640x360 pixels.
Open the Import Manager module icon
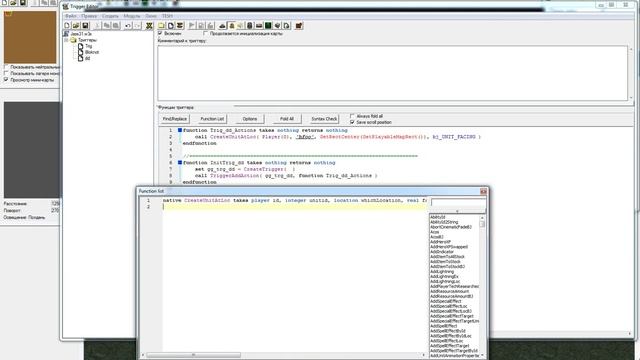(x=287, y=26)
